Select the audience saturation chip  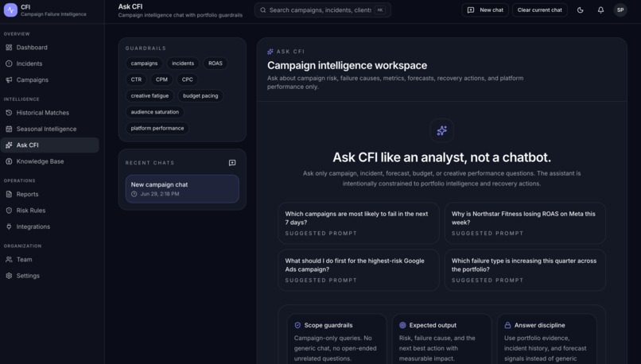coord(155,112)
